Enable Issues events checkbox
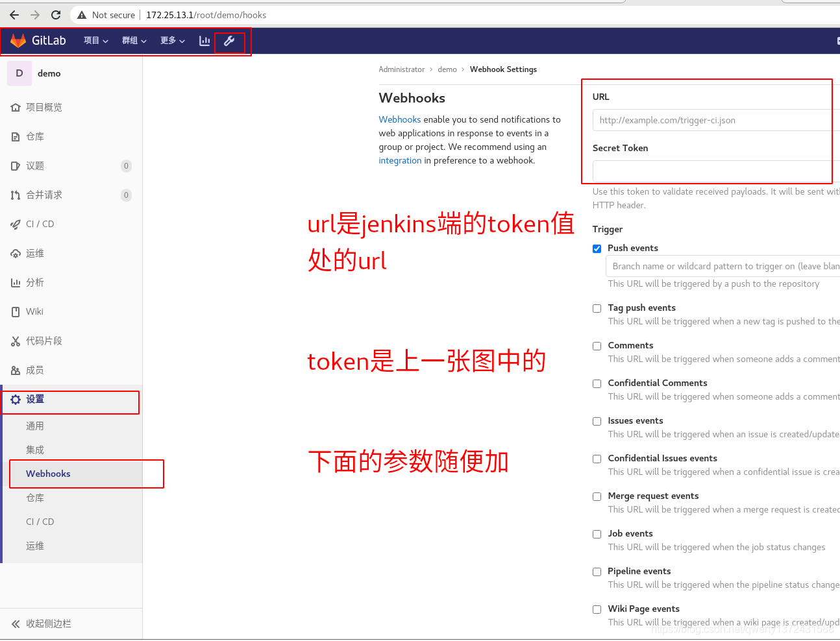Viewport: 840px width, 641px height. 597,421
